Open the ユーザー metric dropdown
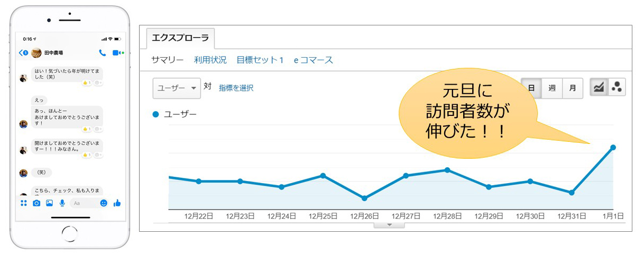 coord(177,88)
